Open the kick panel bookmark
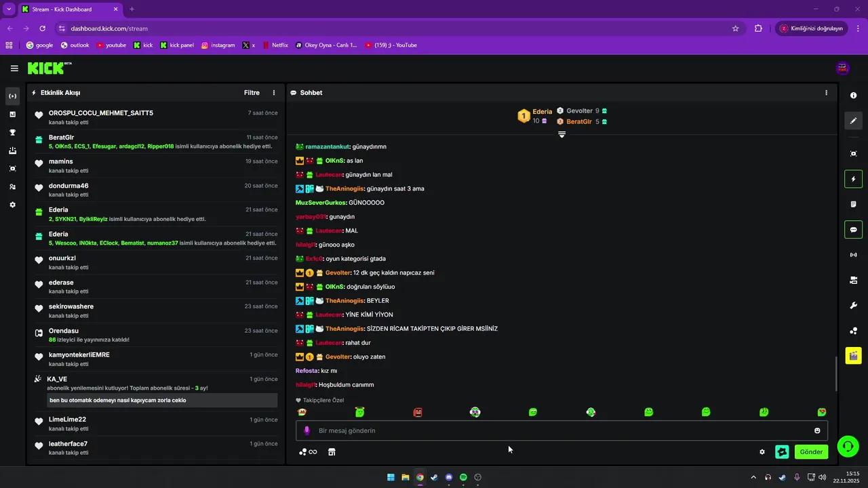The height and width of the screenshot is (488, 868). [x=177, y=45]
